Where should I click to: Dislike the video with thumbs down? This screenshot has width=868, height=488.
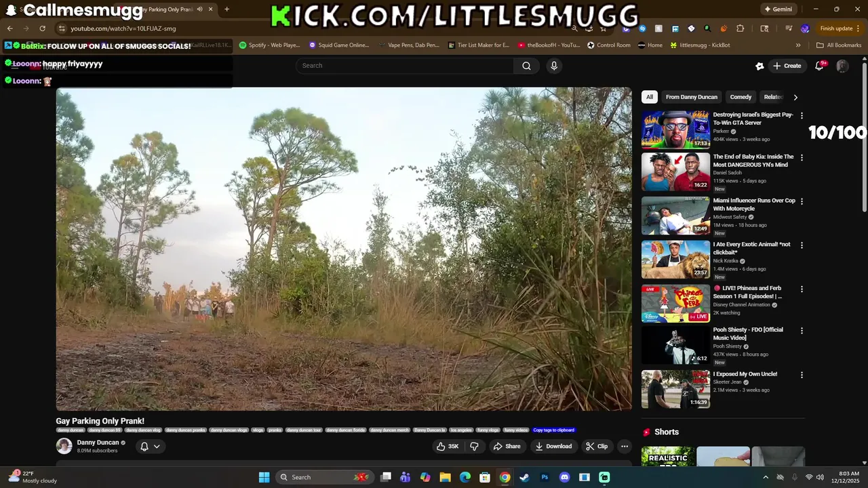tap(475, 446)
